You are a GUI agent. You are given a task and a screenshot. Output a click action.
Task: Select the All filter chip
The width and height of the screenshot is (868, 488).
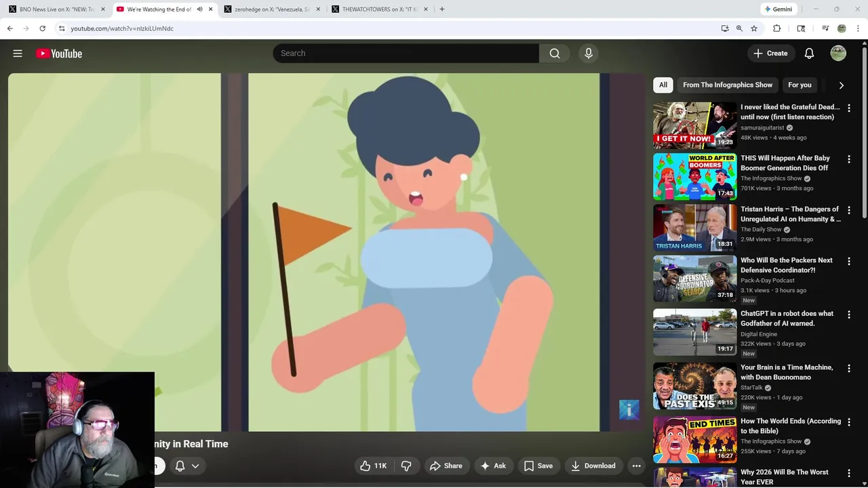coord(663,85)
